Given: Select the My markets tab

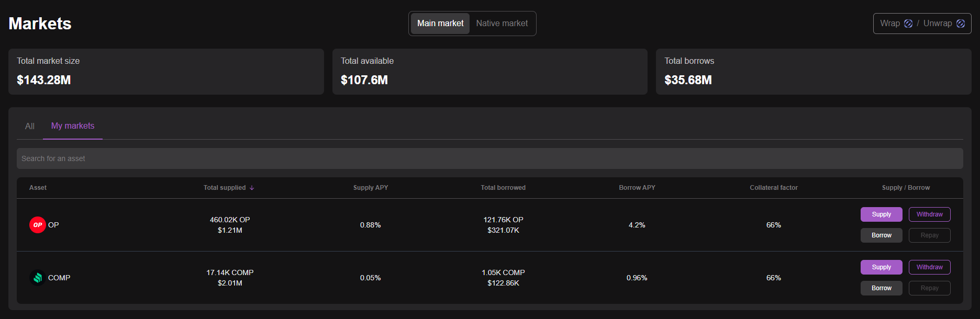Looking at the screenshot, I should pyautogui.click(x=73, y=126).
